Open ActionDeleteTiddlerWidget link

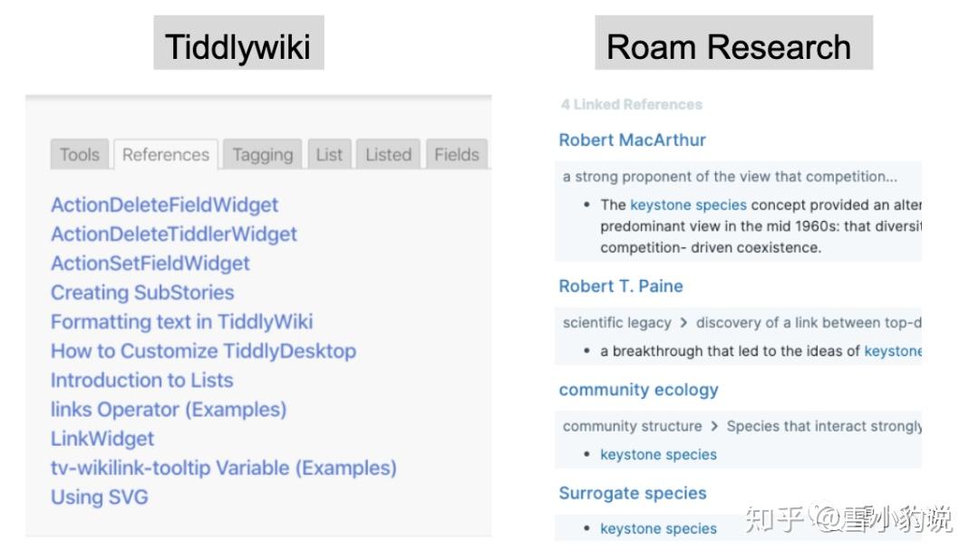pos(173,234)
